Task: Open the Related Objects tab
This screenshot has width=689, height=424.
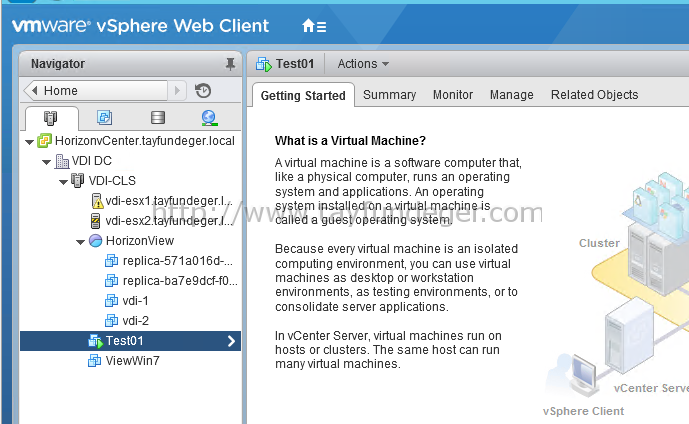Action: [594, 95]
